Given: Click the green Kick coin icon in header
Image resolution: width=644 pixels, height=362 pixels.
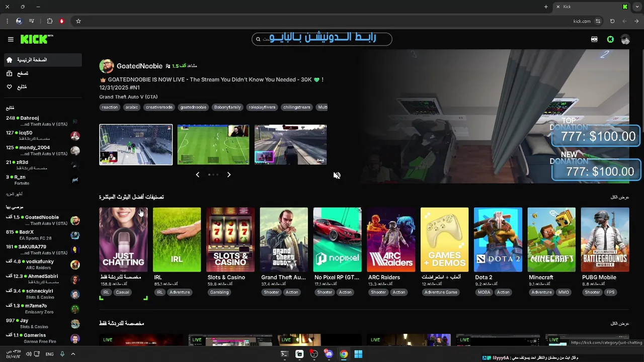Looking at the screenshot, I should pos(610,39).
